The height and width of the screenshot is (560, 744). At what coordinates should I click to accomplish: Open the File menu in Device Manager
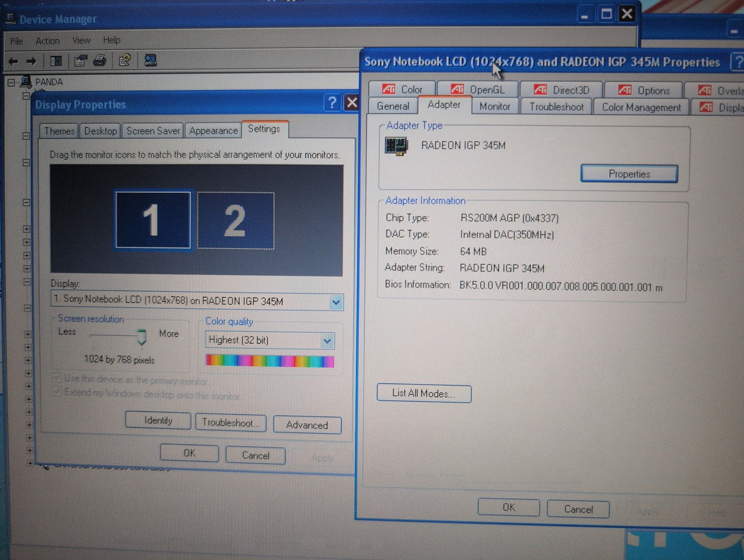[17, 41]
